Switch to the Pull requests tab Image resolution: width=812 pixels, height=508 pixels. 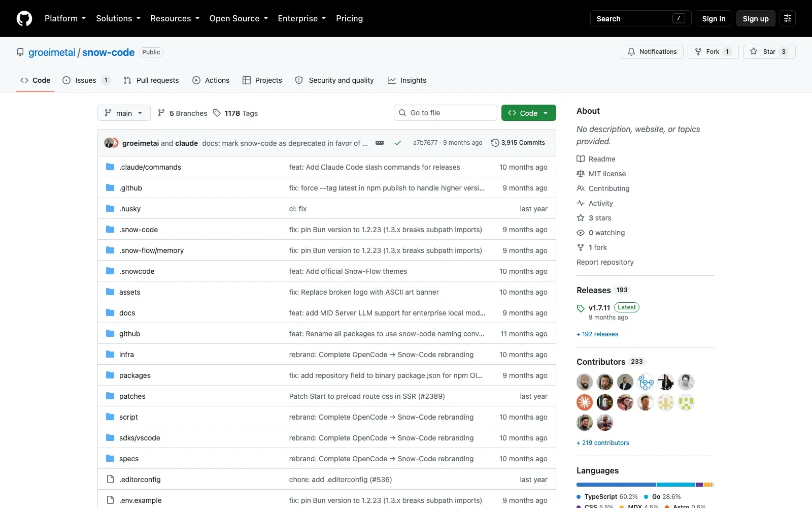(x=151, y=80)
